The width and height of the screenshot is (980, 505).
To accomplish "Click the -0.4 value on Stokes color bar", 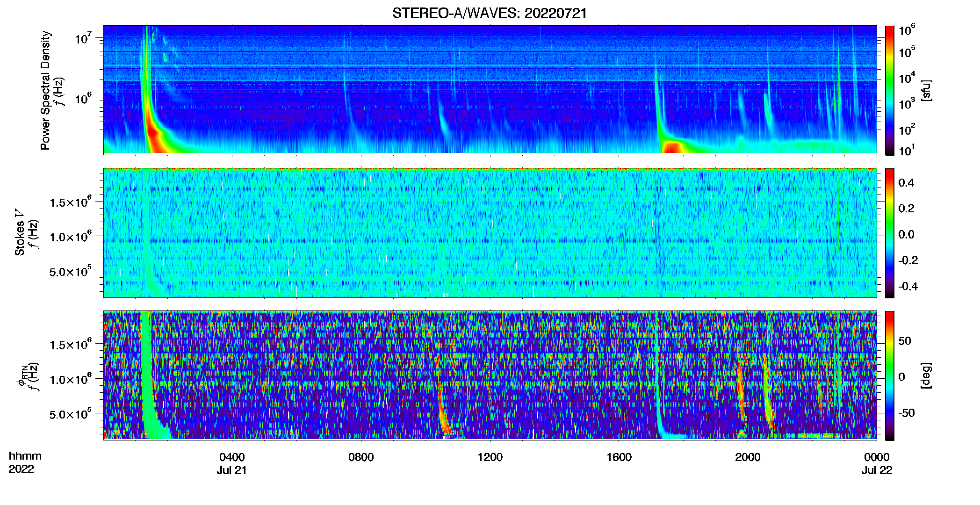I will coord(908,286).
